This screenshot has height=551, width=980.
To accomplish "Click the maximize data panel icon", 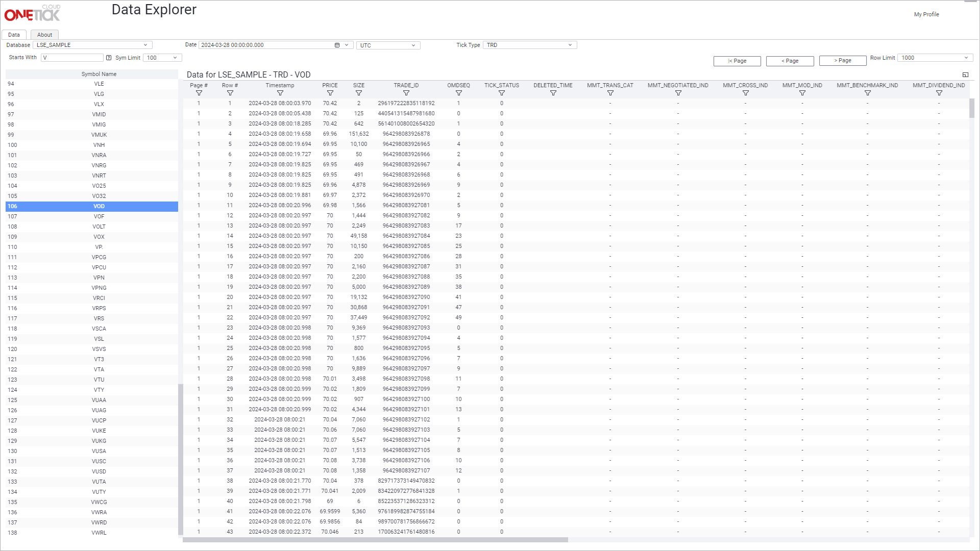I will click(x=965, y=75).
